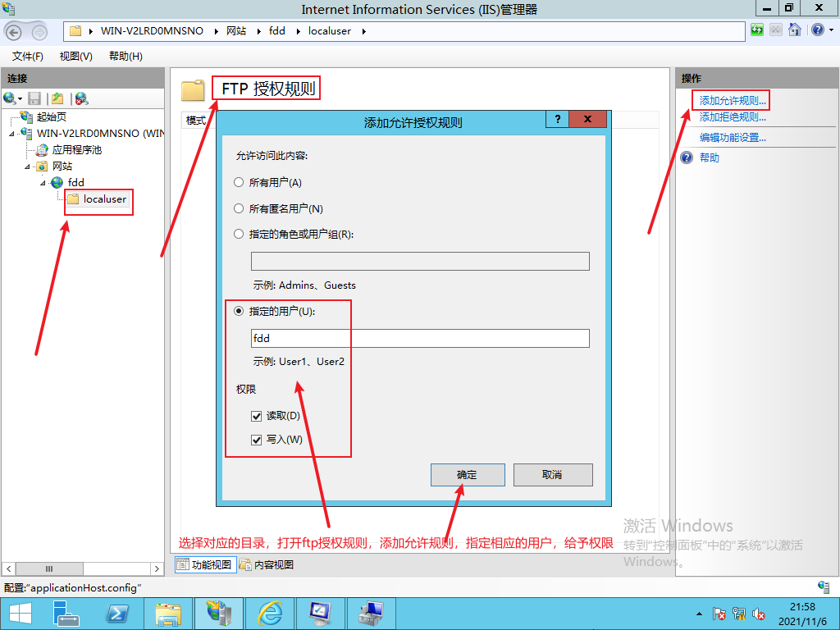
Task: Click the green refresh page icon
Action: click(x=757, y=30)
